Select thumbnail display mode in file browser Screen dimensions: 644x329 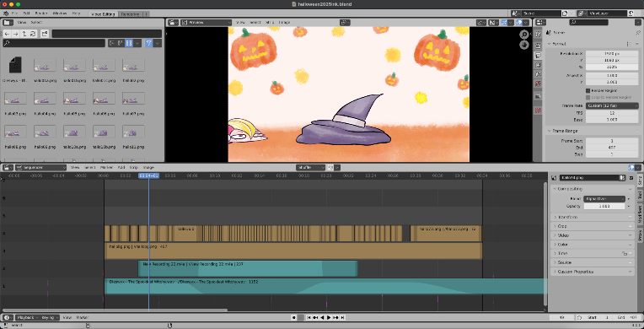[x=129, y=43]
